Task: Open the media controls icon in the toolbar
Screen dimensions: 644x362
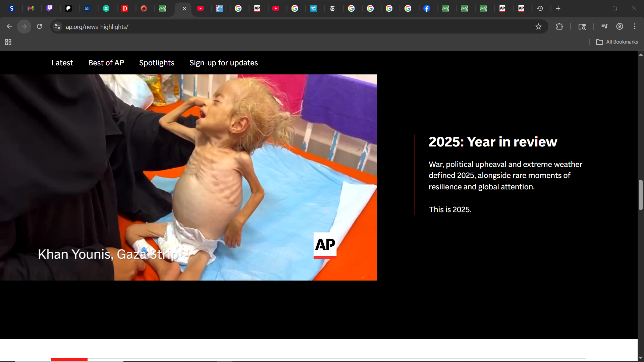Action: pyautogui.click(x=604, y=26)
